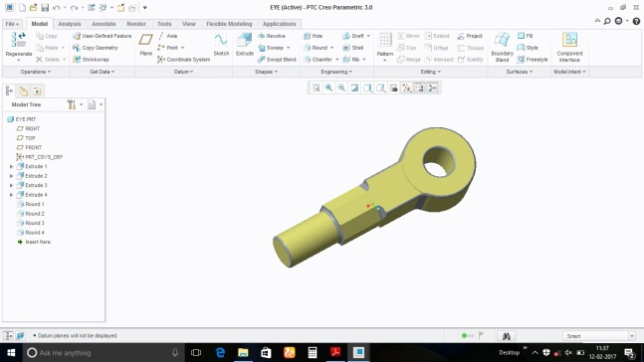Switch to the Flexible Modeling tab
This screenshot has width=644, height=362.
229,24
